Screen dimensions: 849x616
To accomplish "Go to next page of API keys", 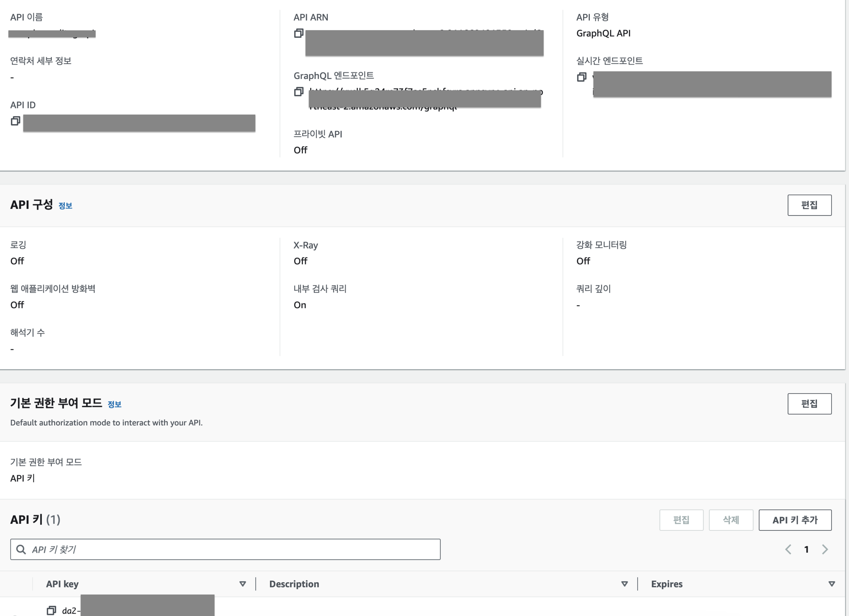I will (x=825, y=549).
